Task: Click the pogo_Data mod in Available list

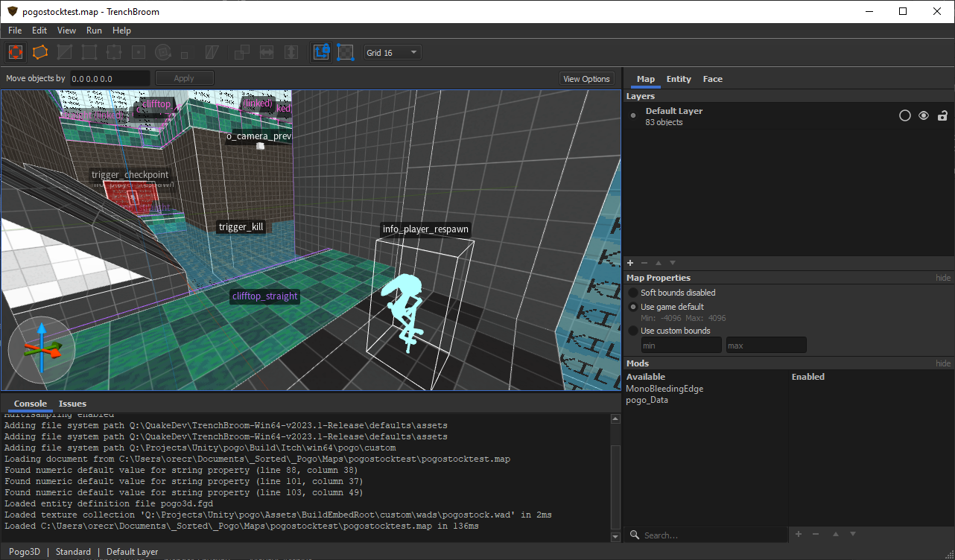Action: pos(647,400)
